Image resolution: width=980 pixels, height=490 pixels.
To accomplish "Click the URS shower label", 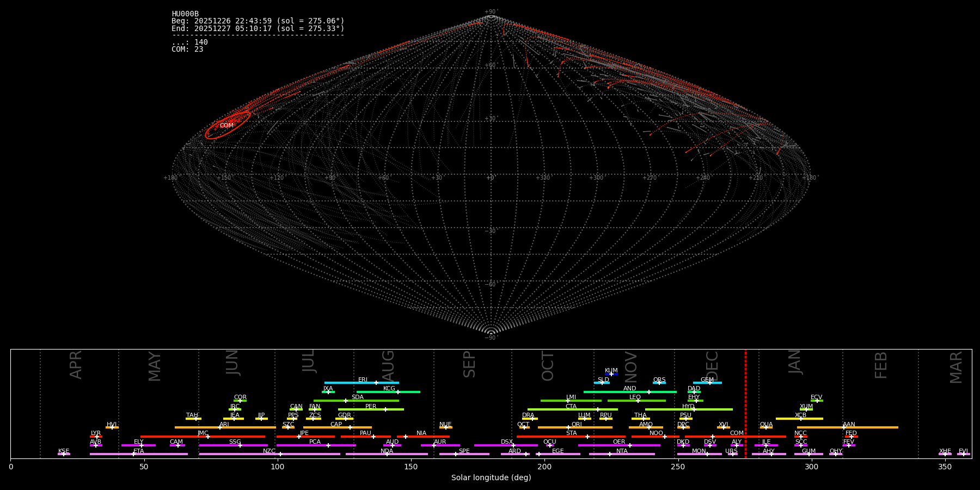I will [731, 451].
